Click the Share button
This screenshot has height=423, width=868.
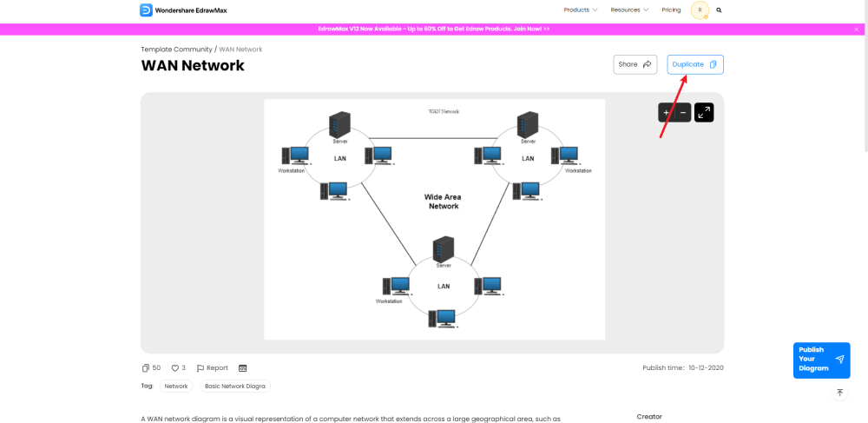(x=635, y=64)
